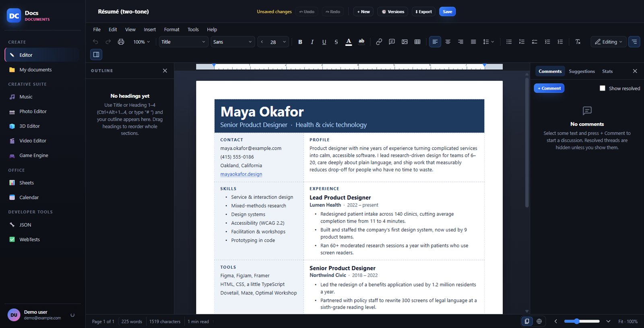The image size is (644, 328).
Task: Insert an image
Action: 405,42
